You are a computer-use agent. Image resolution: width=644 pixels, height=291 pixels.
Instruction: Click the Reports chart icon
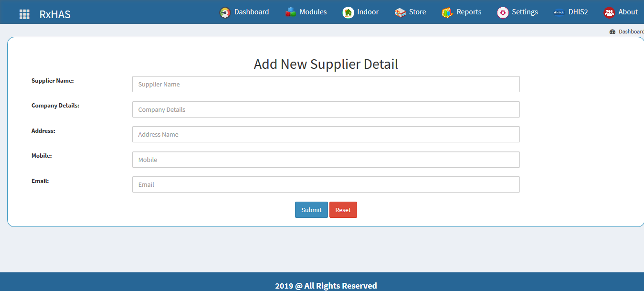(447, 12)
